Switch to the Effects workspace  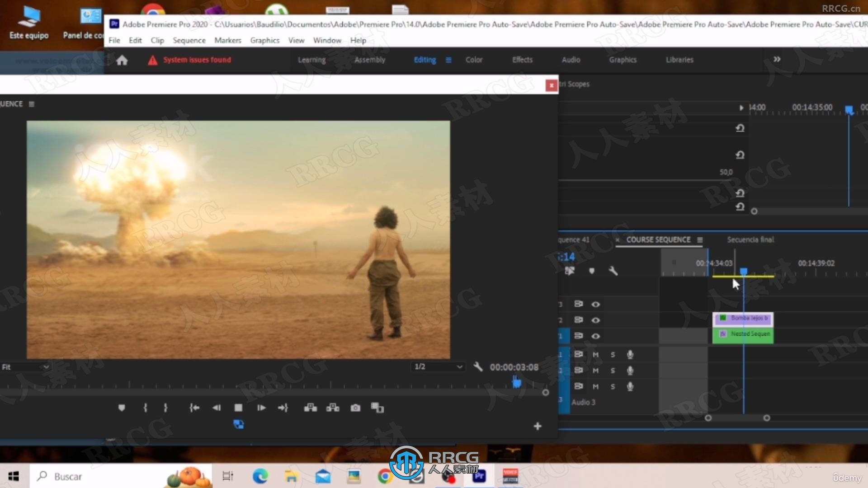click(x=522, y=60)
